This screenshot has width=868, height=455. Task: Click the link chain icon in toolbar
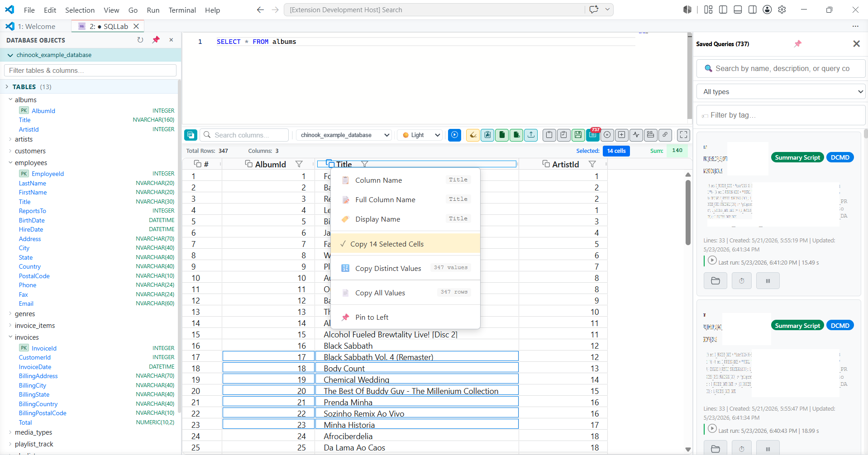click(665, 135)
